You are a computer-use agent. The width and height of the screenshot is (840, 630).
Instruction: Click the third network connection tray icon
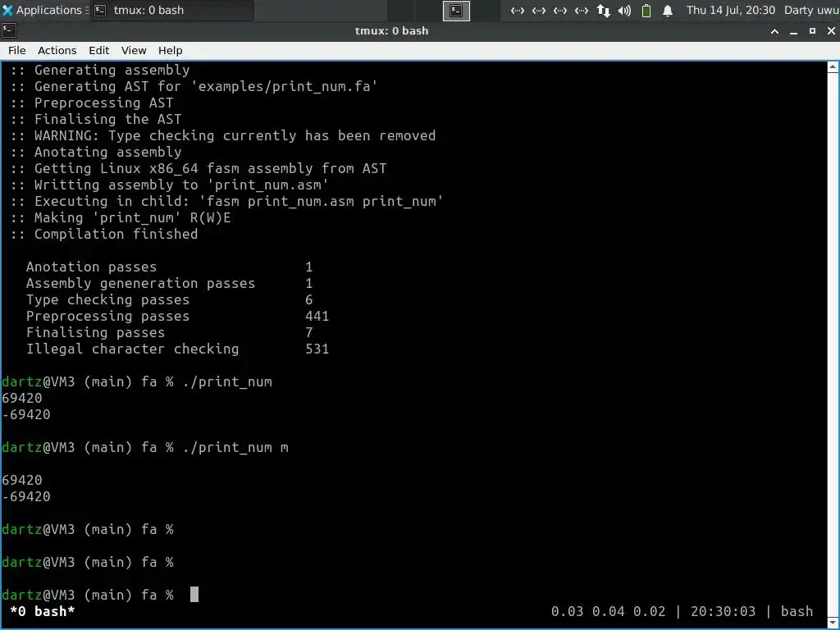(x=559, y=11)
